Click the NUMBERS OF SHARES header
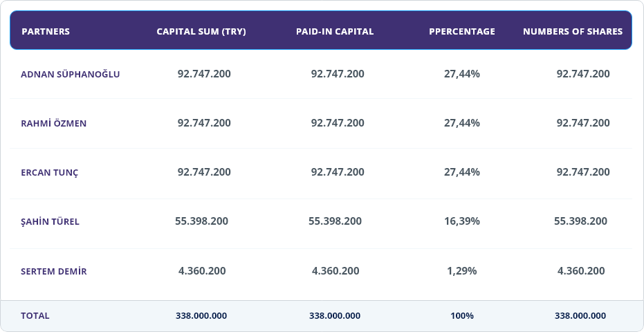 [573, 32]
